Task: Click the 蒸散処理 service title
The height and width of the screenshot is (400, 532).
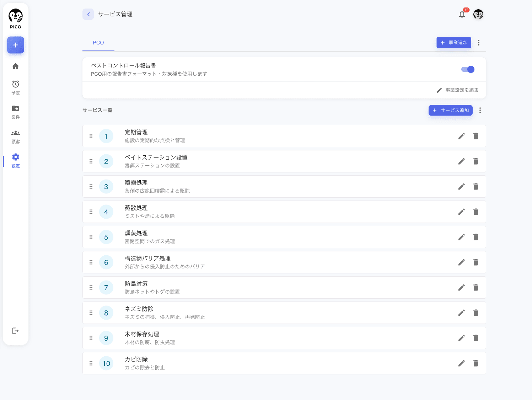Action: (x=136, y=208)
